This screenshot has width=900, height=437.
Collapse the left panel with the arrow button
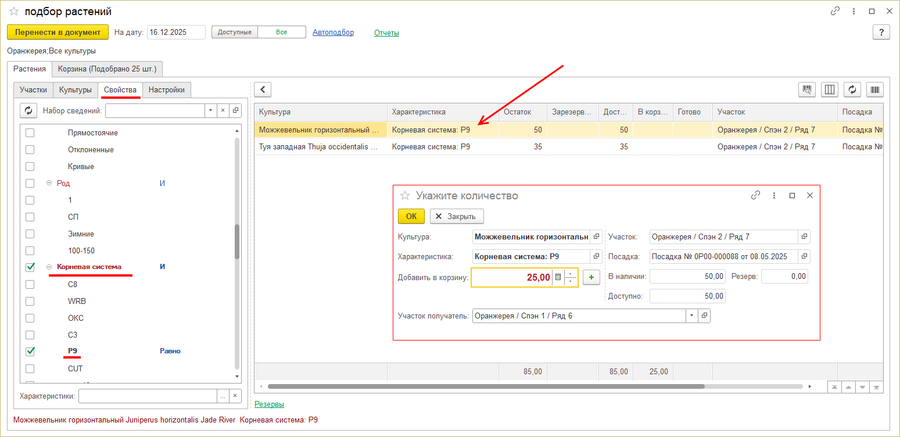pyautogui.click(x=263, y=90)
